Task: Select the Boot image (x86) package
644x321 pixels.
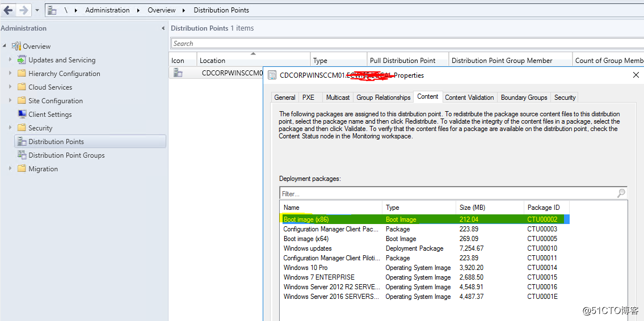Action: point(424,219)
